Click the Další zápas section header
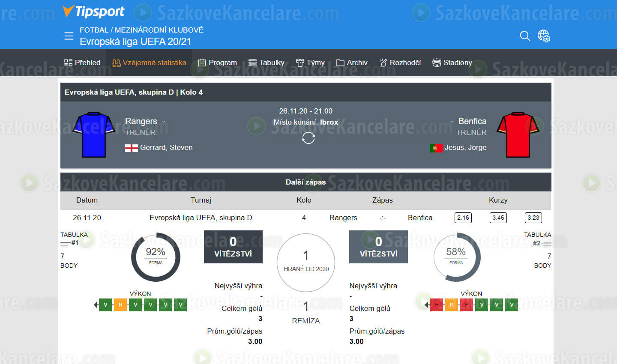The width and height of the screenshot is (617, 364). [306, 182]
